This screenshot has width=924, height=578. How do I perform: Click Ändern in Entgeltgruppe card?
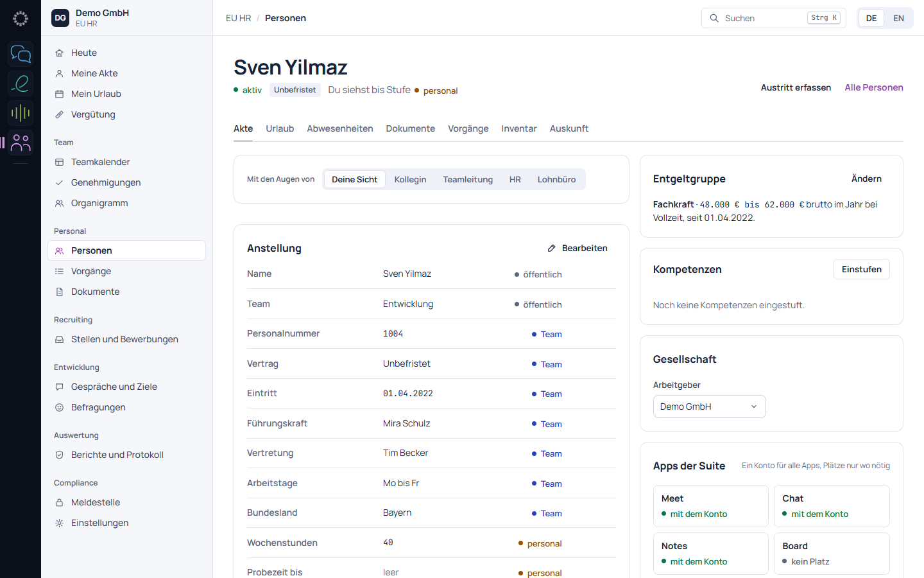tap(866, 179)
